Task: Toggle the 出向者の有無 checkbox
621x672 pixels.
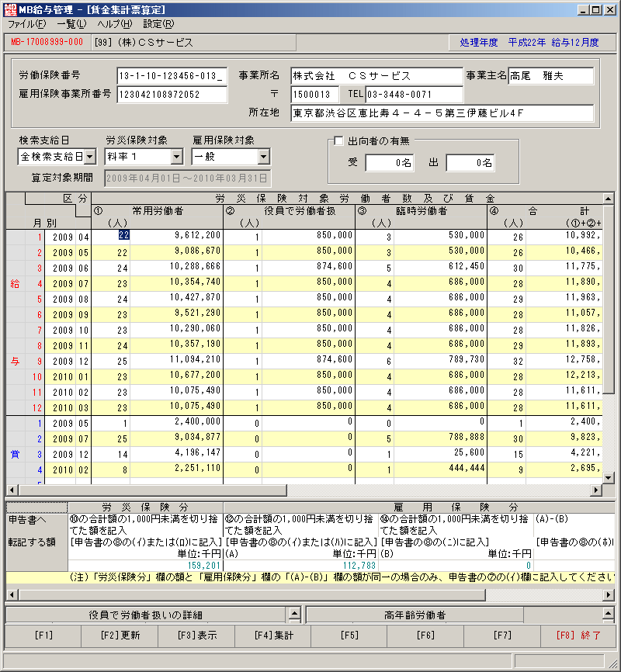Action: tap(338, 141)
